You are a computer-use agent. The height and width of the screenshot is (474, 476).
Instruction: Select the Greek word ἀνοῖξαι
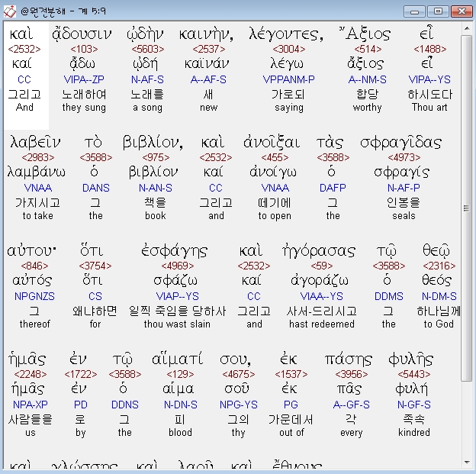(272, 142)
